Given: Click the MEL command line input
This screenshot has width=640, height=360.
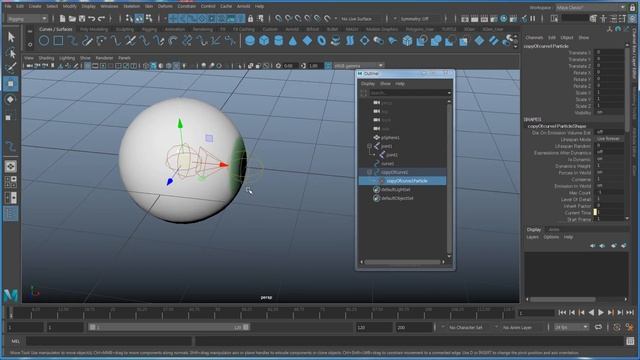Looking at the screenshot, I should click(109, 341).
